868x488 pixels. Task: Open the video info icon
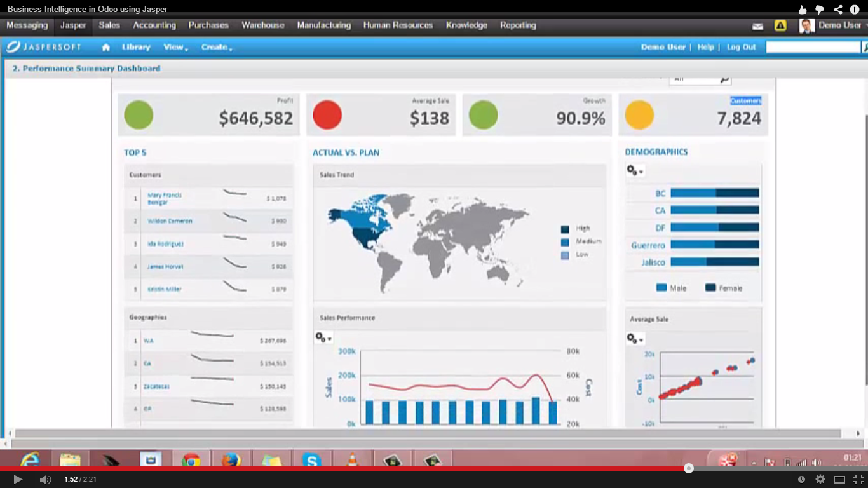tap(855, 10)
